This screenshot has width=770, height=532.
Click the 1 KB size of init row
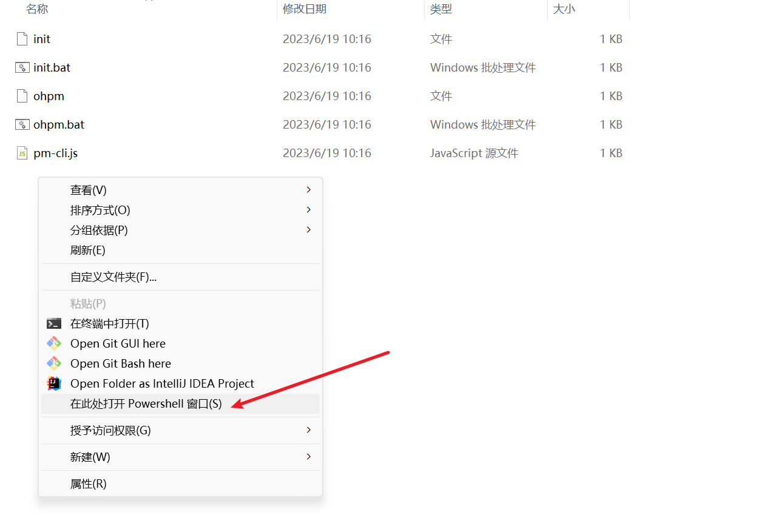point(611,39)
